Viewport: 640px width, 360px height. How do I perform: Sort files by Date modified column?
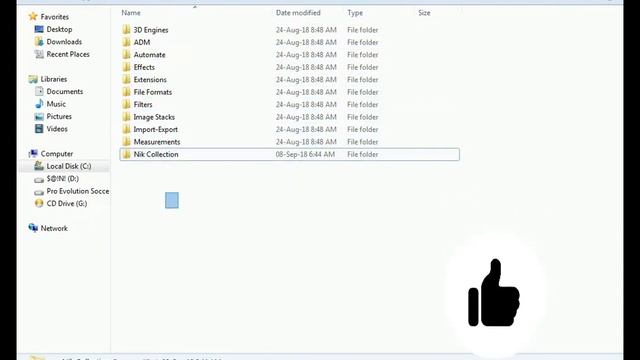pos(298,13)
